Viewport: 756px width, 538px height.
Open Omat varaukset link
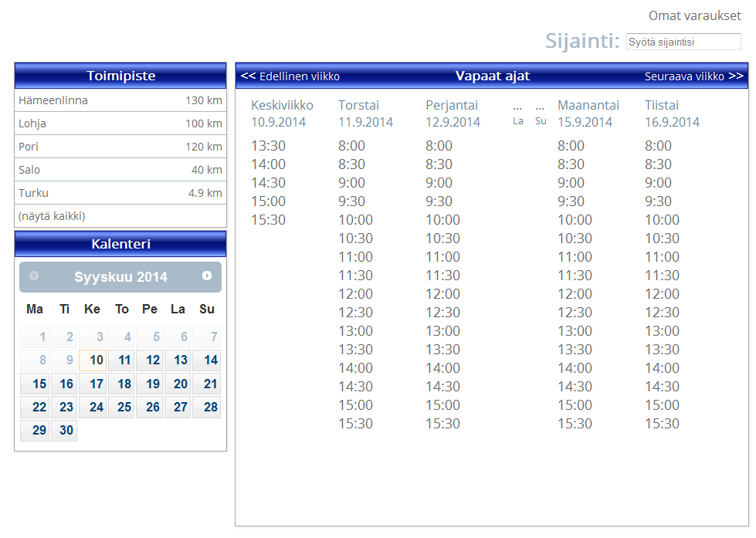coord(694,15)
